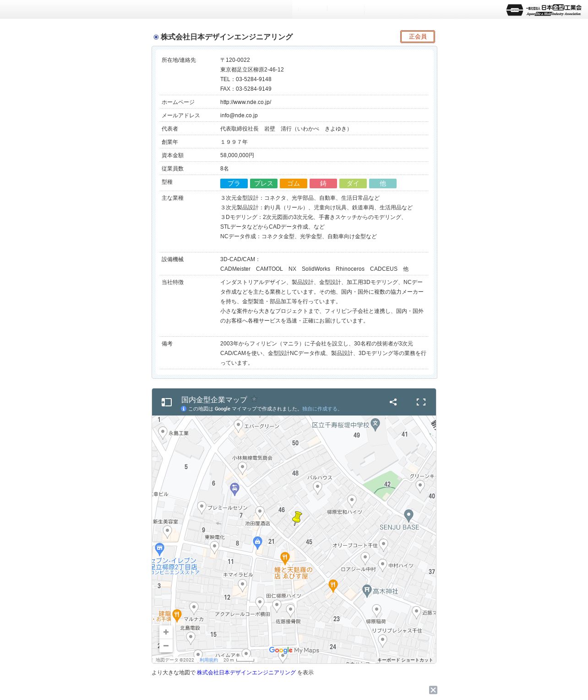Image resolution: width=588 pixels, height=700 pixels.
Task: Click the 鰻と天麩羅の店 restaurant icon
Action: pos(285,558)
